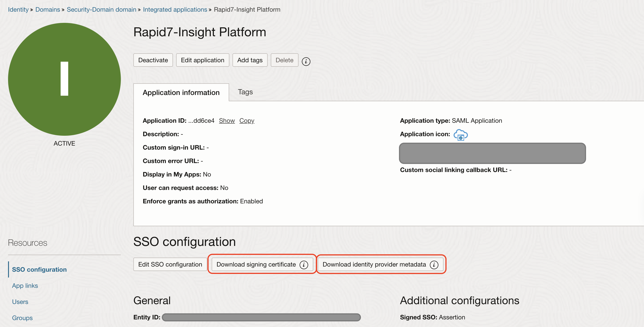Select the Application information tab
The image size is (644, 327).
(181, 92)
